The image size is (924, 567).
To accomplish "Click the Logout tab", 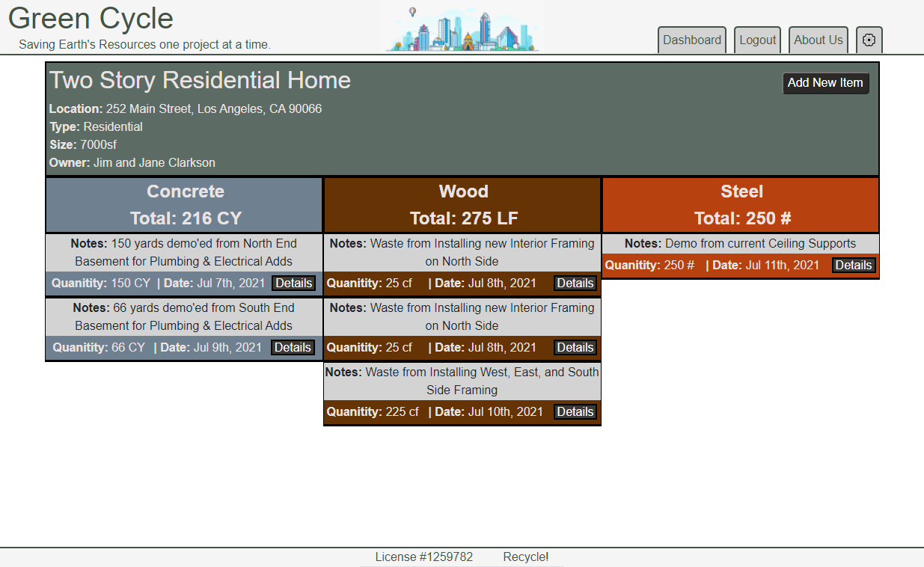I will pyautogui.click(x=758, y=40).
